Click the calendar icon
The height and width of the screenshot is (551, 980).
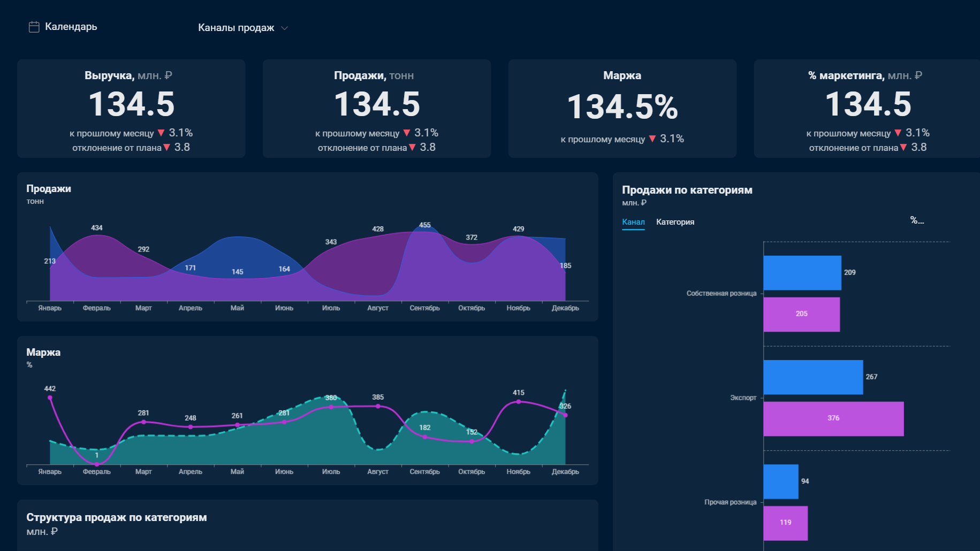tap(34, 27)
